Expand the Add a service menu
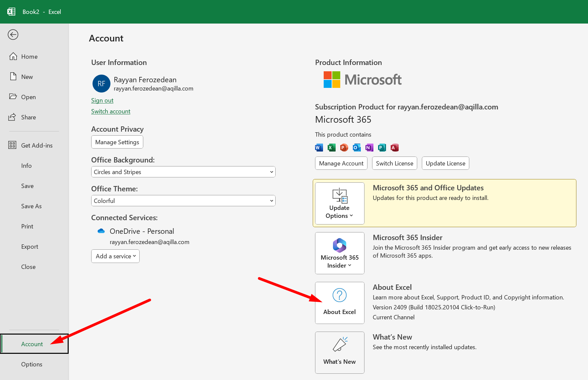This screenshot has height=380, width=588. tap(115, 256)
